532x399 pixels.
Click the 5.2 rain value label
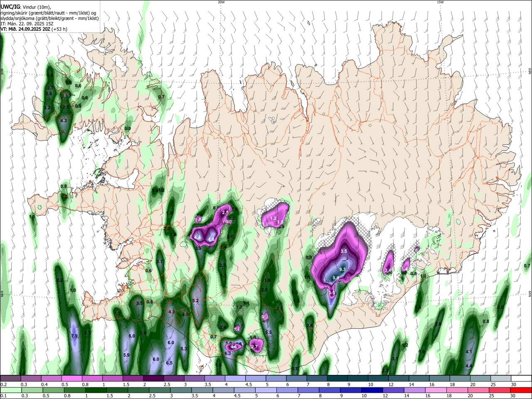point(195,300)
